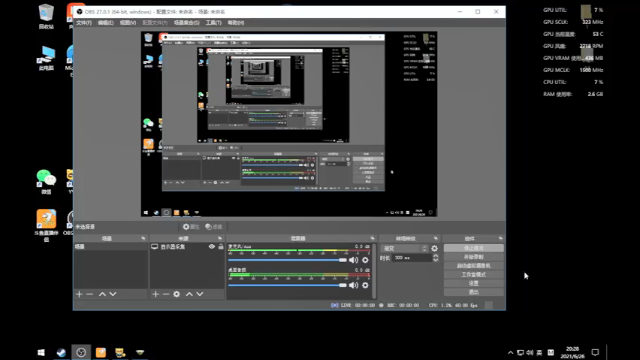This screenshot has width=640, height=360.
Task: Click the Start Recording (开始录制) button
Action: click(473, 257)
